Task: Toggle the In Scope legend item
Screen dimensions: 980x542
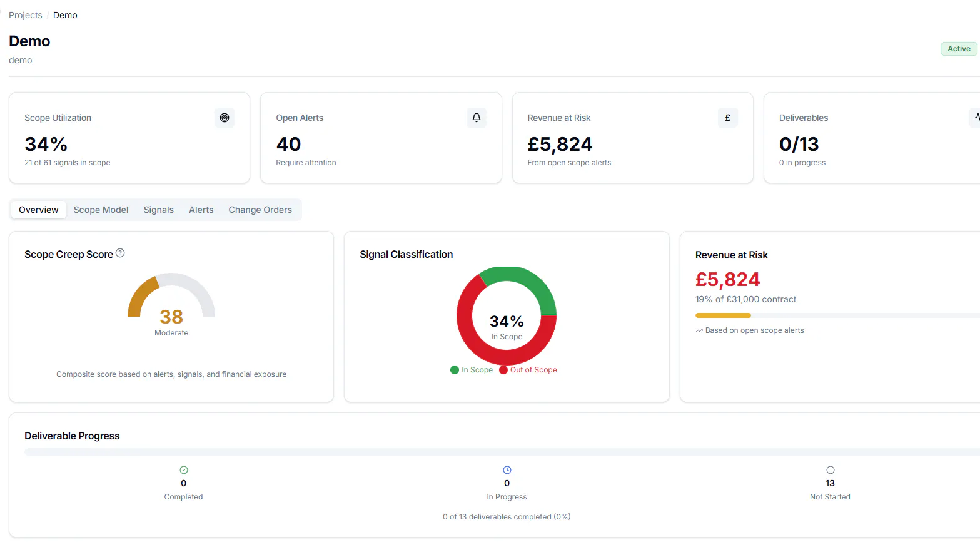Action: 472,370
